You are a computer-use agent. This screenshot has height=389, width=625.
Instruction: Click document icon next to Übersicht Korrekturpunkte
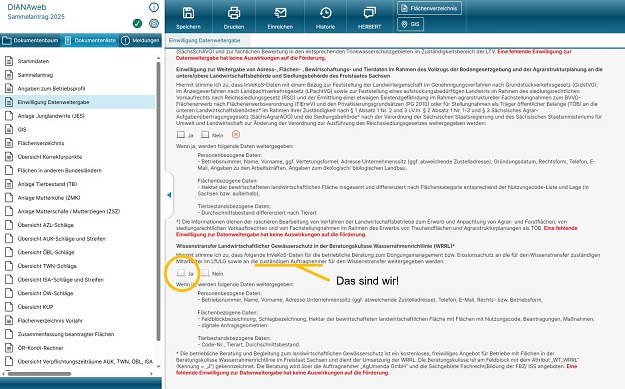pos(9,157)
